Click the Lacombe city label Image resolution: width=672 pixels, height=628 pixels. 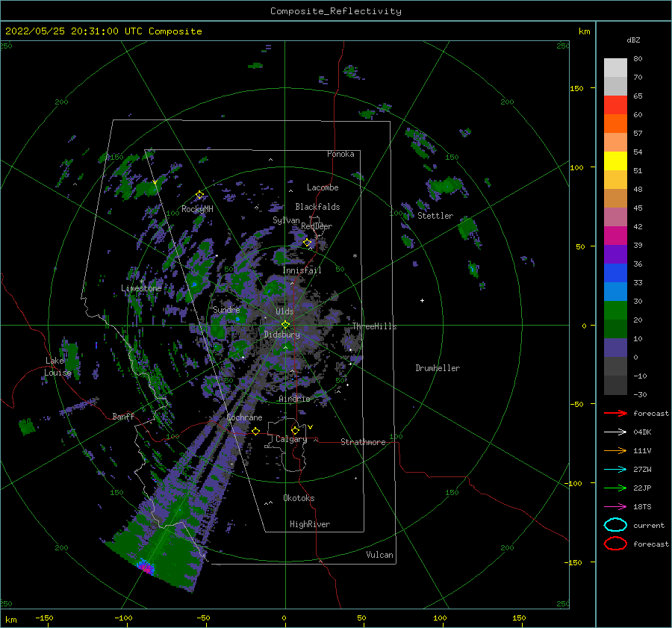click(323, 187)
